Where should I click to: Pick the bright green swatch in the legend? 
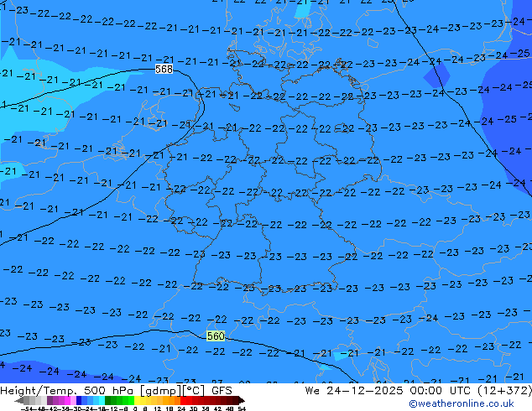(131, 401)
